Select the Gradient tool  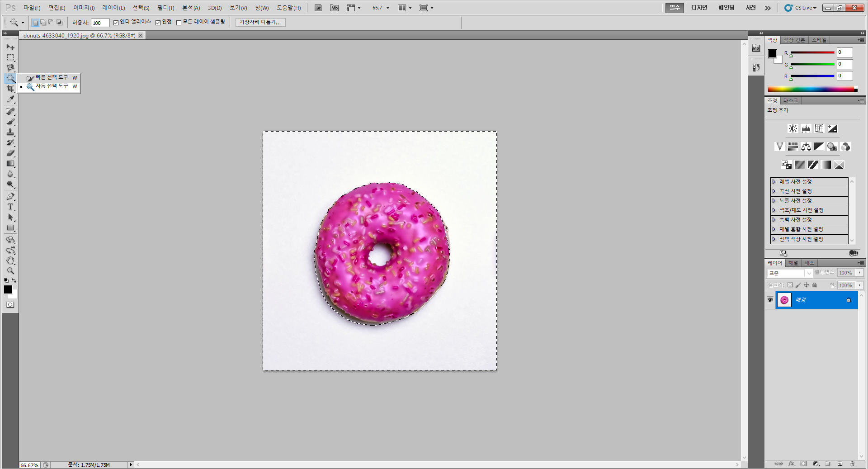(10, 163)
